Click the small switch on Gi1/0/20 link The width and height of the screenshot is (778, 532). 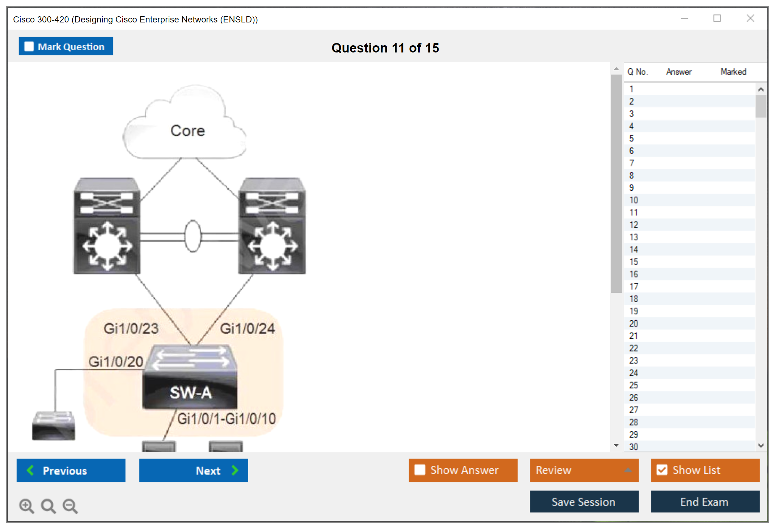54,426
